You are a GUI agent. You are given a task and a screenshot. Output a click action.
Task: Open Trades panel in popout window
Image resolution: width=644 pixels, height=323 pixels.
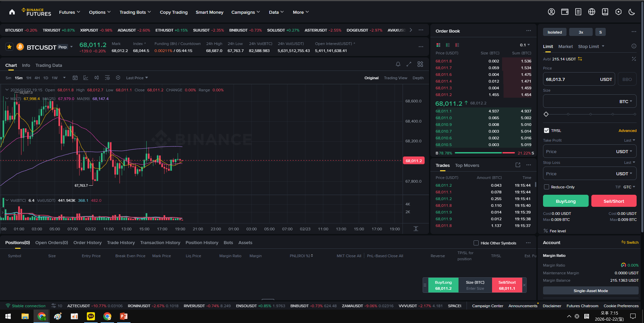[x=518, y=165]
